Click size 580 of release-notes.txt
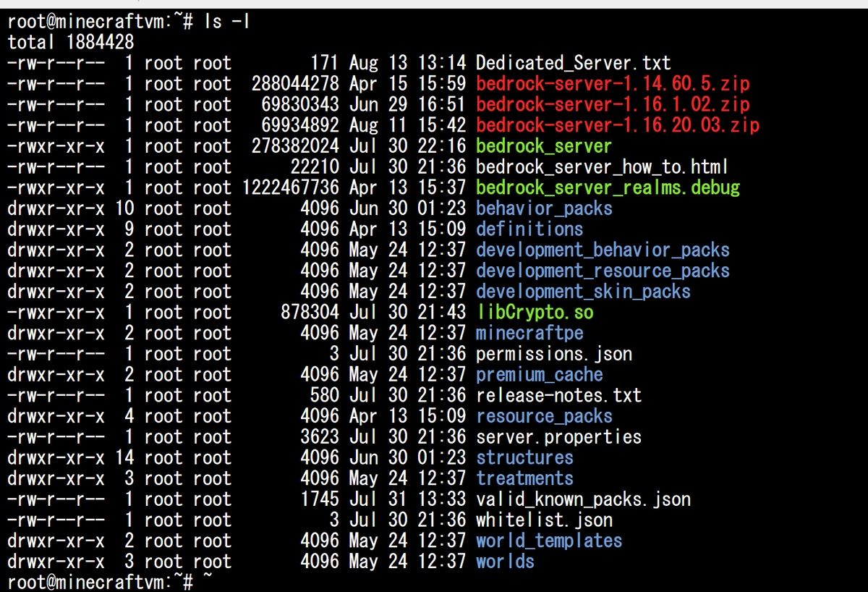This screenshot has height=592, width=868. point(324,397)
